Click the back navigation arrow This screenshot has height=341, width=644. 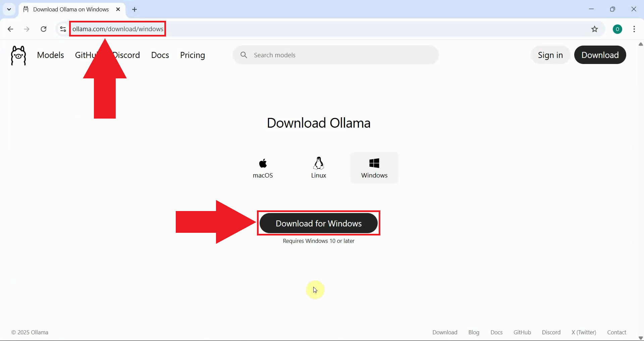[x=10, y=29]
